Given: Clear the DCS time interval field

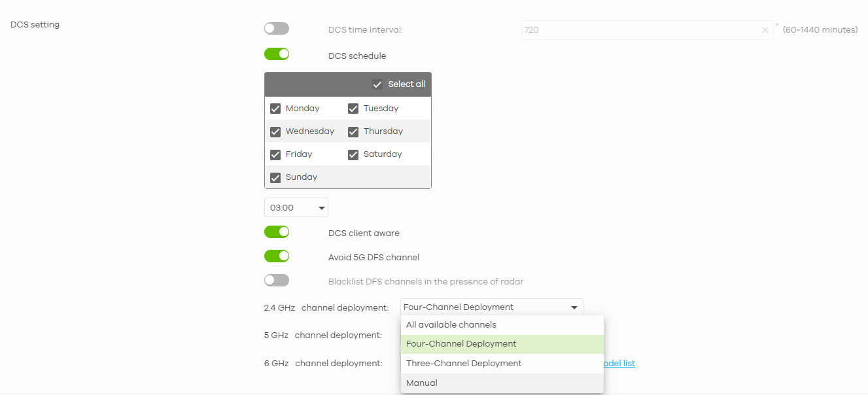Looking at the screenshot, I should pos(765,29).
